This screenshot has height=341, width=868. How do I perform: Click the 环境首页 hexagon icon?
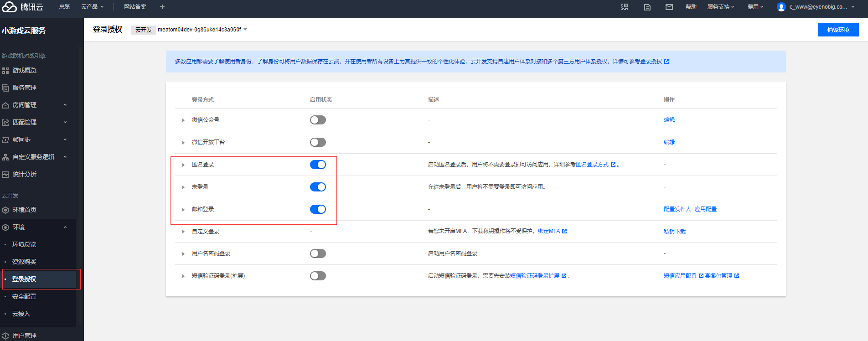[5, 210]
